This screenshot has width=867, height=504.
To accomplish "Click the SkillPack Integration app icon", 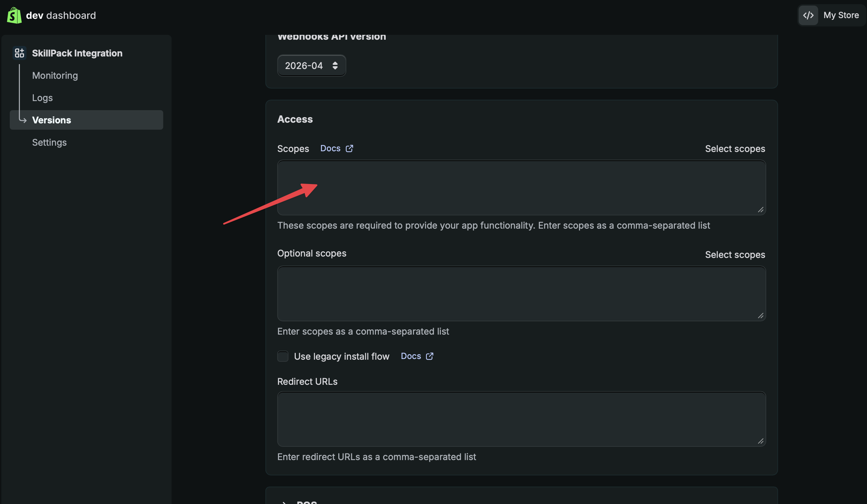I will coord(20,53).
